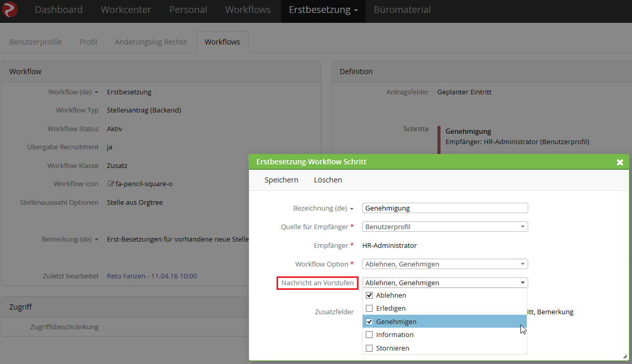Open the Workflow Option dropdown
Screen dimensions: 632x364
click(x=445, y=264)
